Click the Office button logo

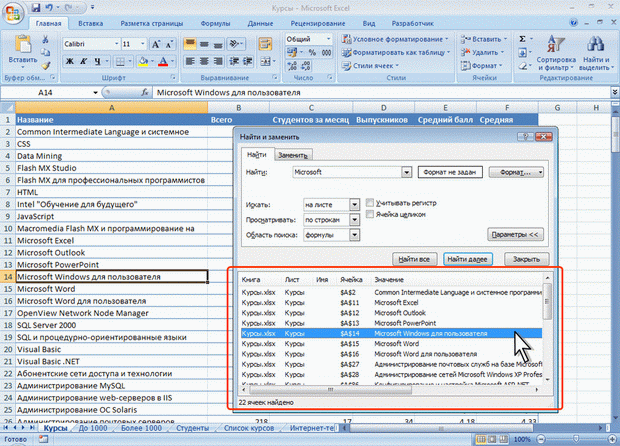13,13
